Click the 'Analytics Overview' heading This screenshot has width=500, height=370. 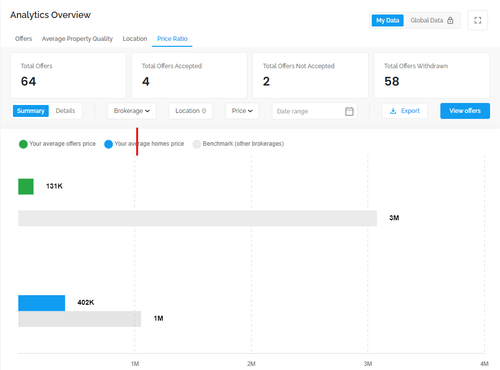[x=50, y=15]
